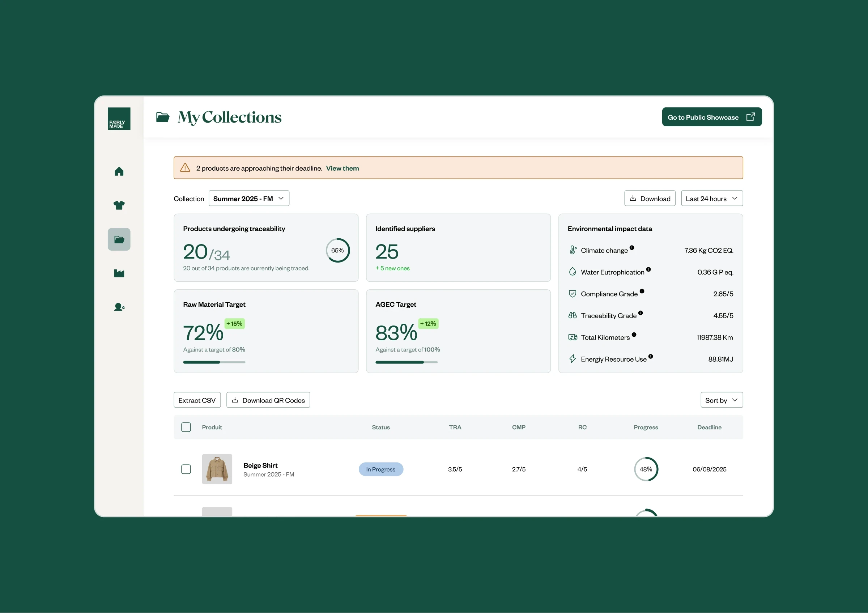Check the Beige Shirt row checkbox
The image size is (868, 613).
point(186,469)
